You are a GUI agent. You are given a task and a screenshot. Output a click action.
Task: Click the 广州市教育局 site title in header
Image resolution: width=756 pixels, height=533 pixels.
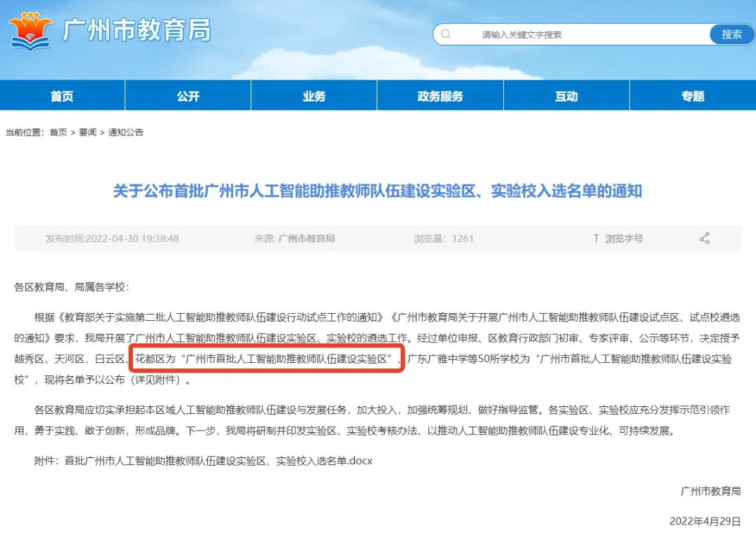(136, 31)
